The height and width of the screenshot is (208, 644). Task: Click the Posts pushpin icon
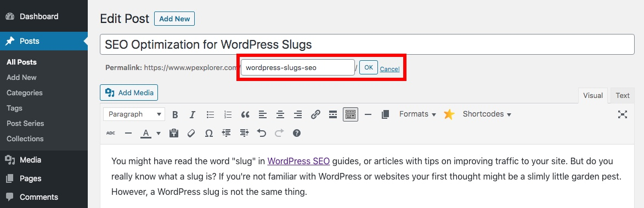click(x=10, y=41)
